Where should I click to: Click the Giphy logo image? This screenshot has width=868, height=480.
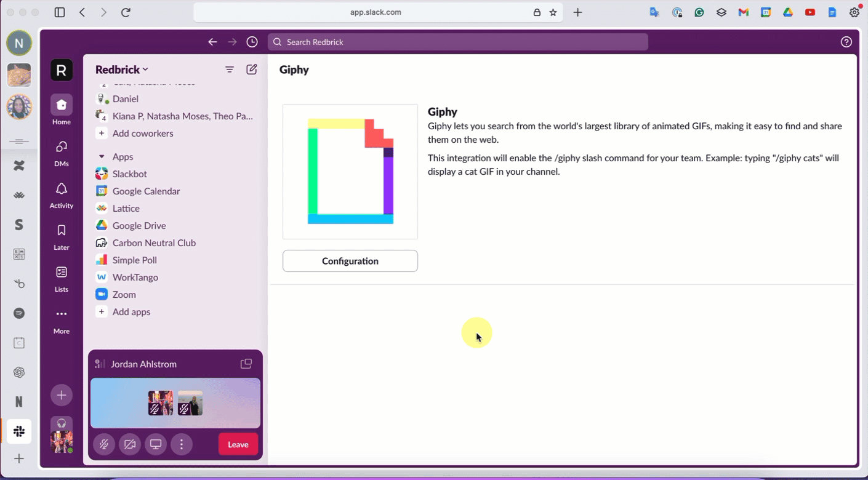(x=350, y=172)
